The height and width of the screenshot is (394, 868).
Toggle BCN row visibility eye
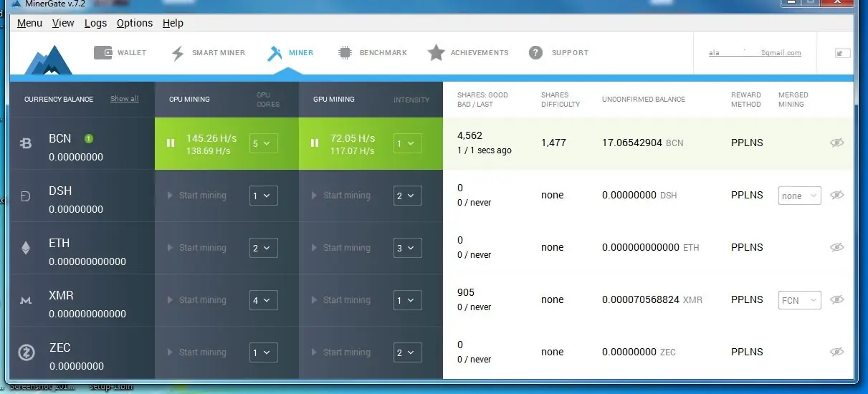pos(836,143)
